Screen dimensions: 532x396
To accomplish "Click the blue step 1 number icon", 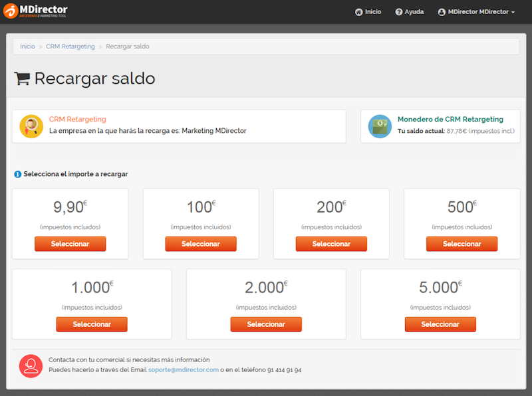I will coord(18,174).
